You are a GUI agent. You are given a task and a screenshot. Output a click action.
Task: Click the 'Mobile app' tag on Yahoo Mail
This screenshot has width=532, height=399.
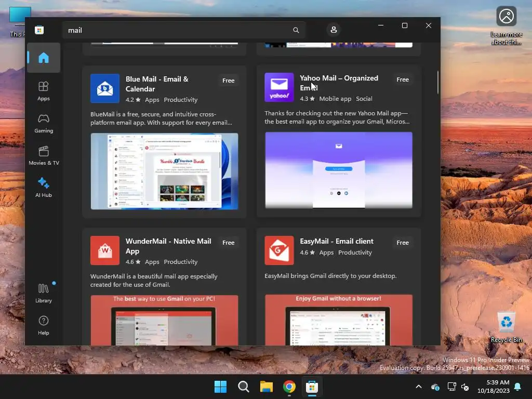click(335, 99)
